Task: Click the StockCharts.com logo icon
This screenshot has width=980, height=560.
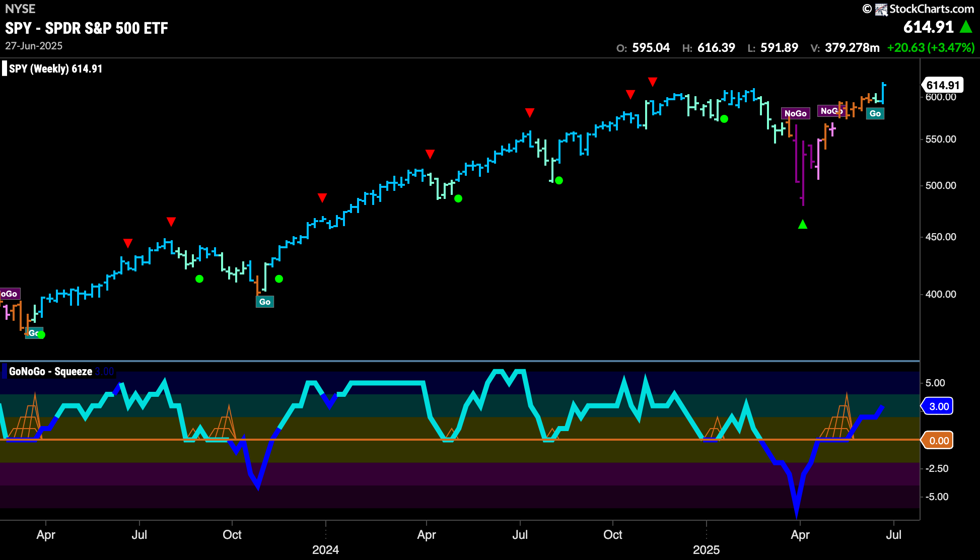Action: tap(881, 10)
